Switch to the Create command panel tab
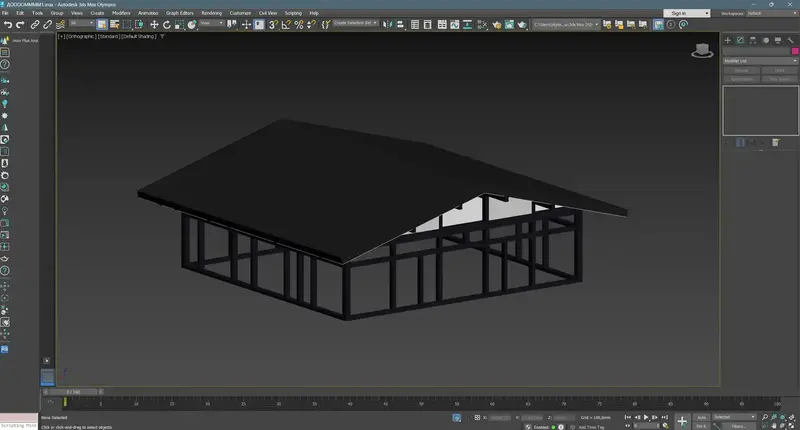Image resolution: width=800 pixels, height=430 pixels. pyautogui.click(x=728, y=40)
